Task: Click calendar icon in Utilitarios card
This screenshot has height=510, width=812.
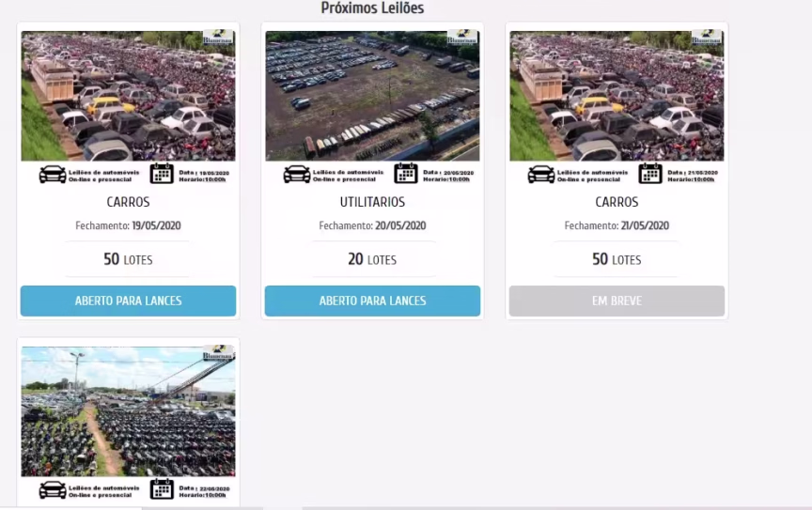Action: coord(405,174)
